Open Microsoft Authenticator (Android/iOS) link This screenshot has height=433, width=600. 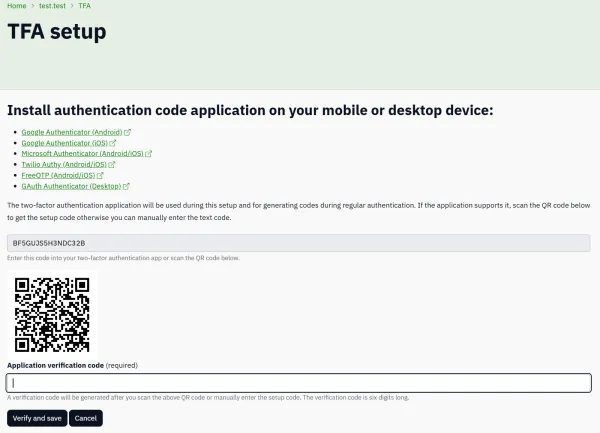point(82,153)
